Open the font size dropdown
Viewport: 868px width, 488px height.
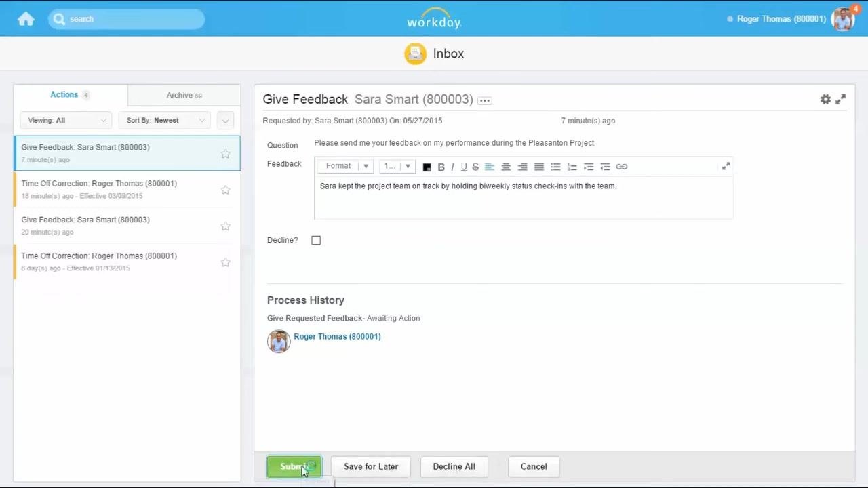tap(397, 166)
